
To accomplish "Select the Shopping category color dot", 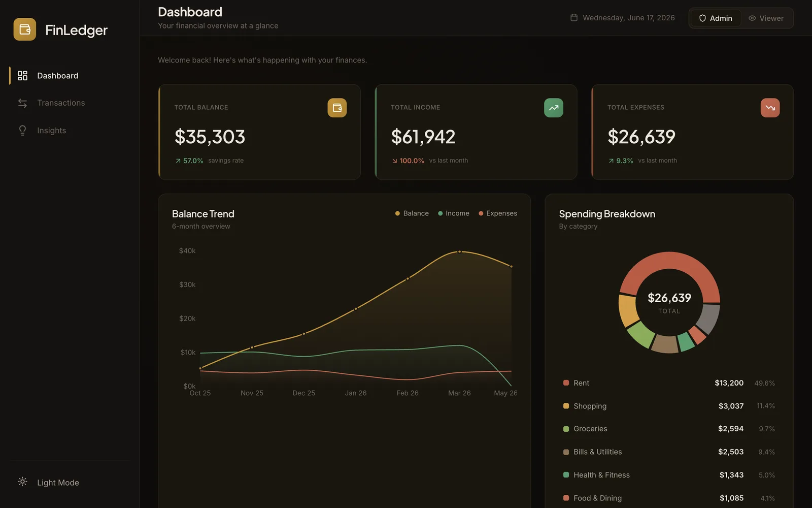I will (x=566, y=406).
